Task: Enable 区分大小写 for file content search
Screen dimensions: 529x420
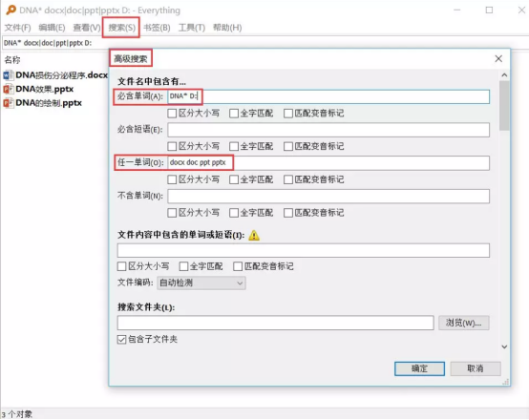Action: pyautogui.click(x=122, y=266)
